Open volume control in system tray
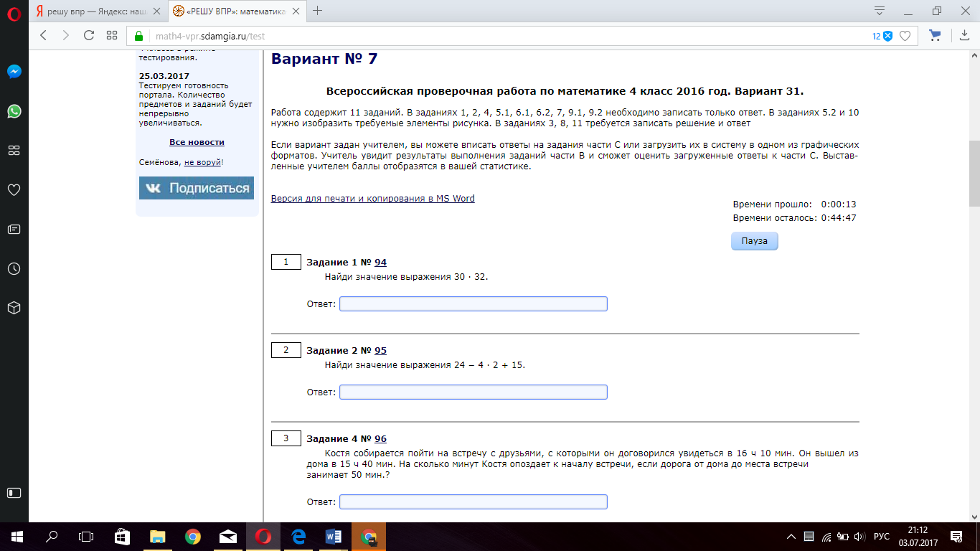The width and height of the screenshot is (980, 551). point(860,536)
